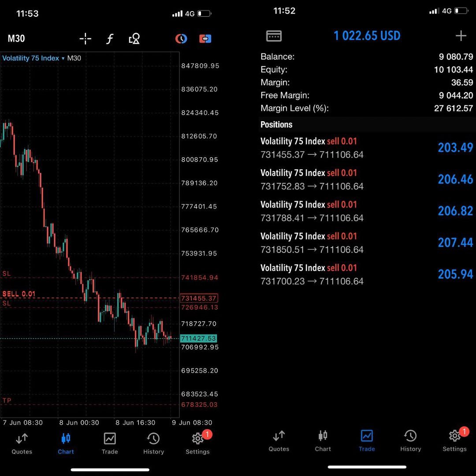Expand the Volatility 75 Index symbol dropdown
476x476 pixels.
coord(33,58)
